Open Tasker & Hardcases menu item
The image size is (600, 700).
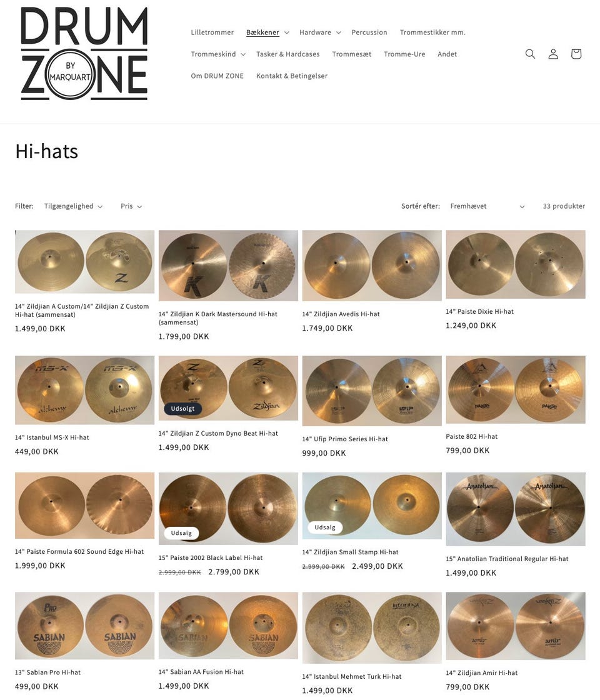click(x=288, y=54)
